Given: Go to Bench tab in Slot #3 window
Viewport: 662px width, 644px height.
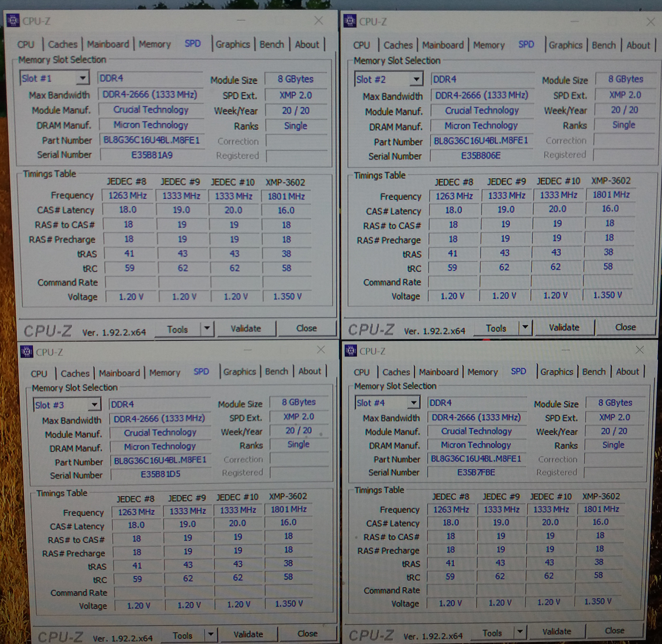Looking at the screenshot, I should click(276, 371).
